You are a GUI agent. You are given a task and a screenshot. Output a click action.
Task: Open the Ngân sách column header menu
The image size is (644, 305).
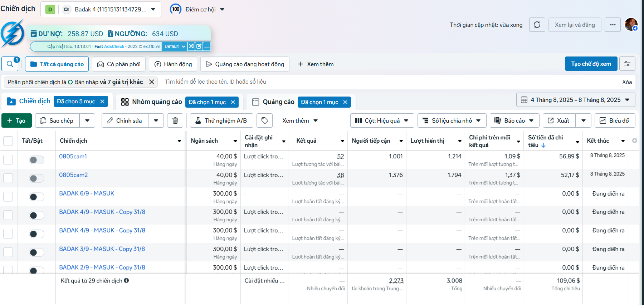[x=235, y=141]
